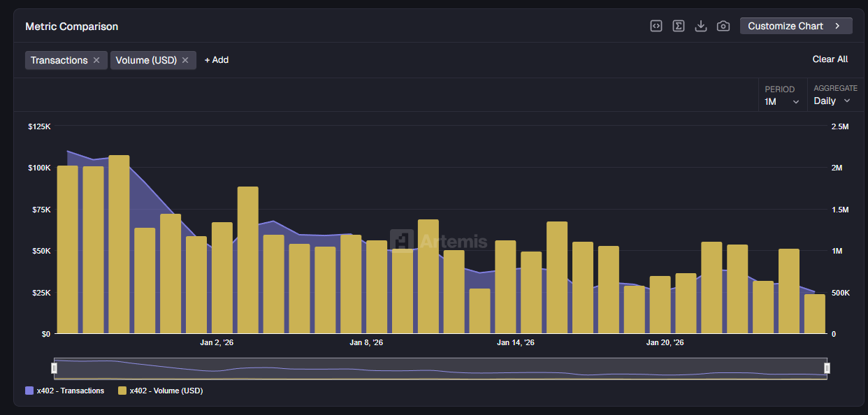
Task: Click Clear All metrics
Action: [x=830, y=59]
